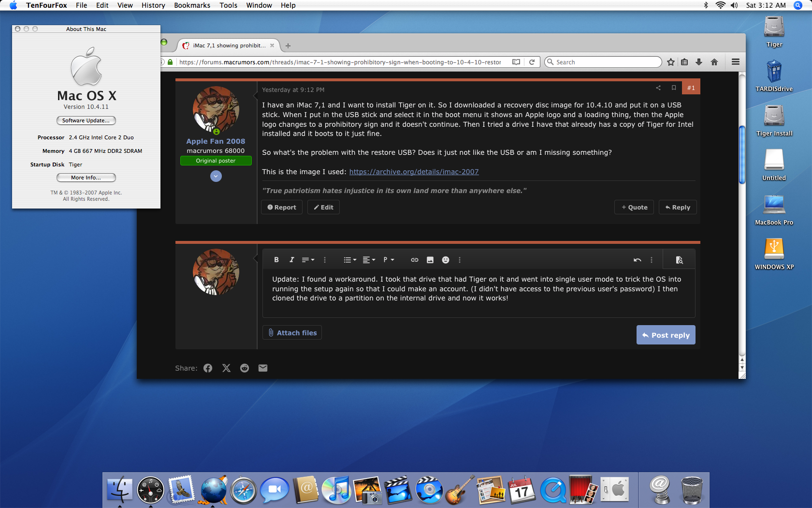Toggle bold formatting in the reply editor
This screenshot has width=812, height=508.
[276, 260]
